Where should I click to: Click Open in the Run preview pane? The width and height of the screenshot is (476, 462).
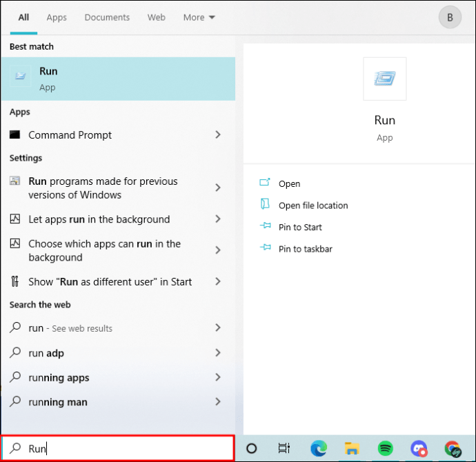coord(289,183)
